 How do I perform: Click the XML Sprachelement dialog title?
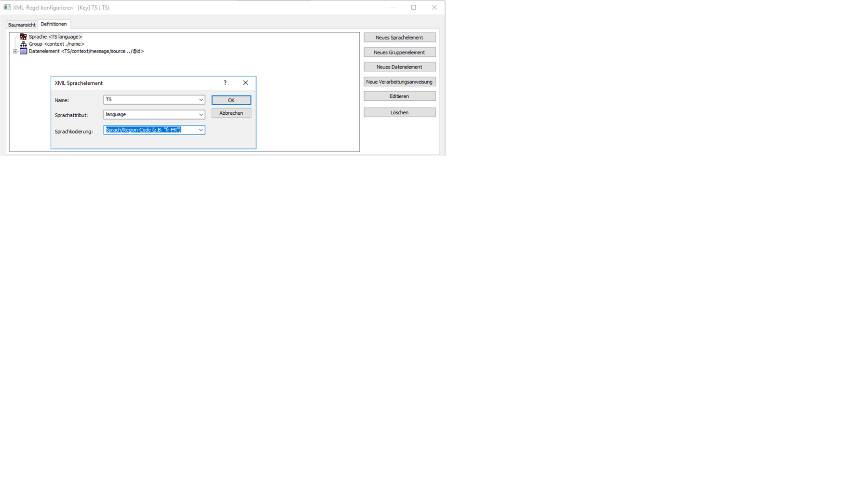coord(79,83)
